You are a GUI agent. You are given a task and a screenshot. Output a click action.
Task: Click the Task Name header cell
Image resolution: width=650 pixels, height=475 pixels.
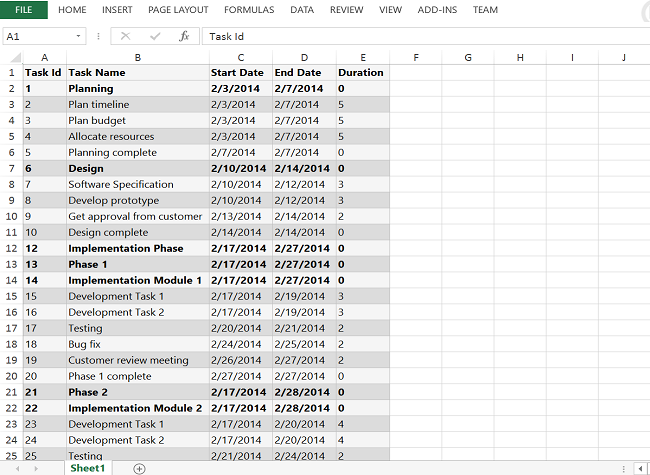point(138,73)
